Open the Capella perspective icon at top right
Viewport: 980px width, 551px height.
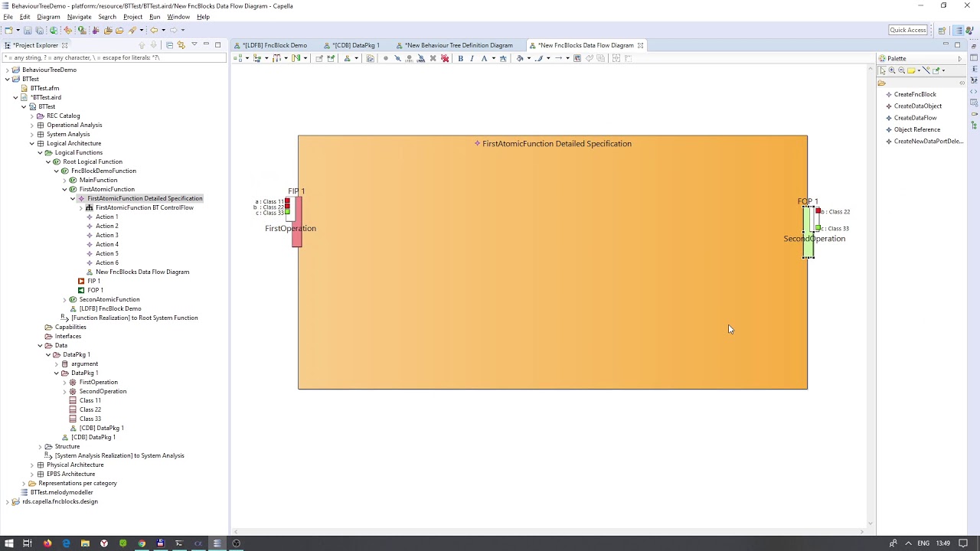point(959,30)
